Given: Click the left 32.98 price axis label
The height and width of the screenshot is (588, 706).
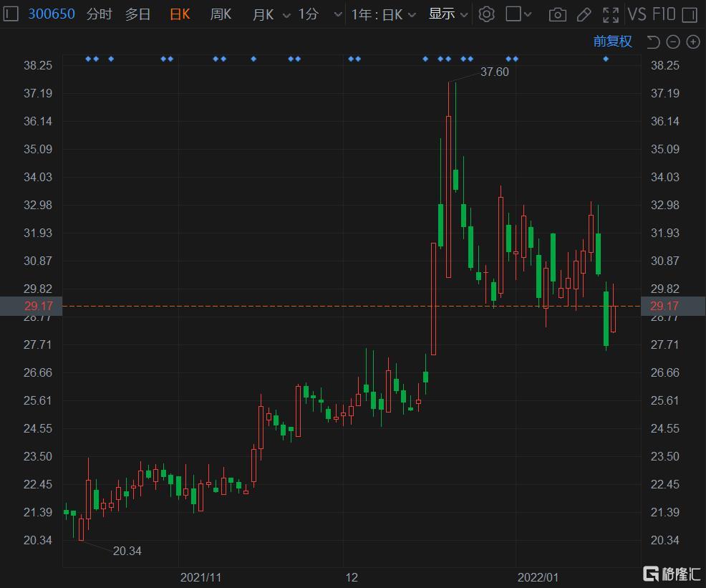Looking at the screenshot, I should point(38,205).
